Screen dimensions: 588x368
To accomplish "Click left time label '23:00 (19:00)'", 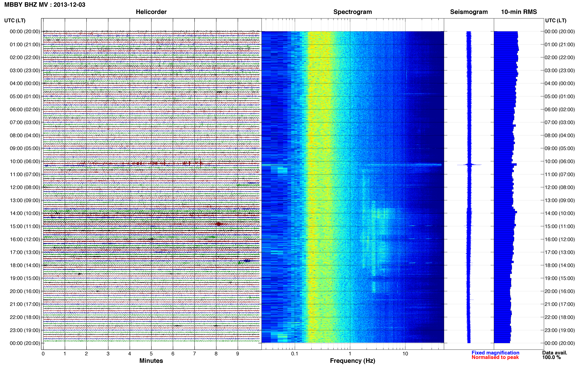I will 25,330.
